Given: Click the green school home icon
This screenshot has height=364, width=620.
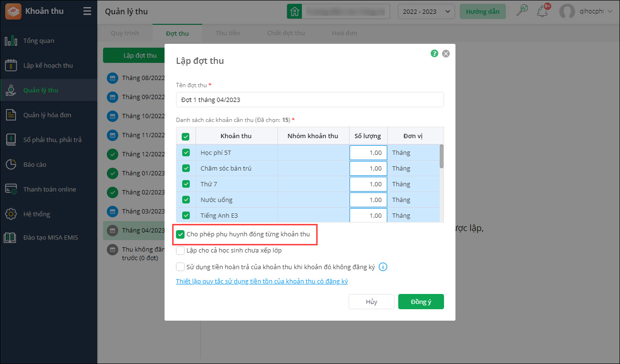Looking at the screenshot, I should pos(294,11).
